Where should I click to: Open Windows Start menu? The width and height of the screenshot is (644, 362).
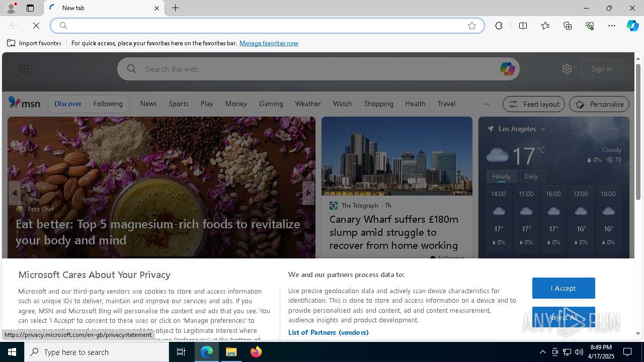click(12, 352)
